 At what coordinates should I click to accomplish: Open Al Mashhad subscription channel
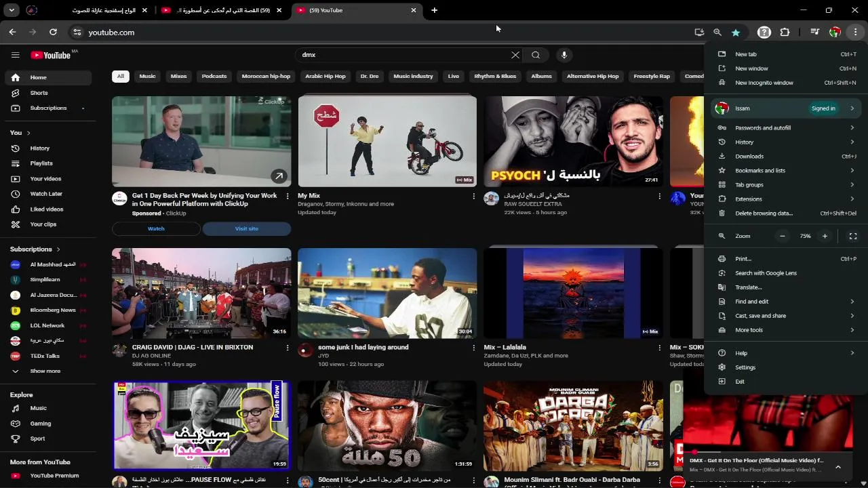point(47,264)
